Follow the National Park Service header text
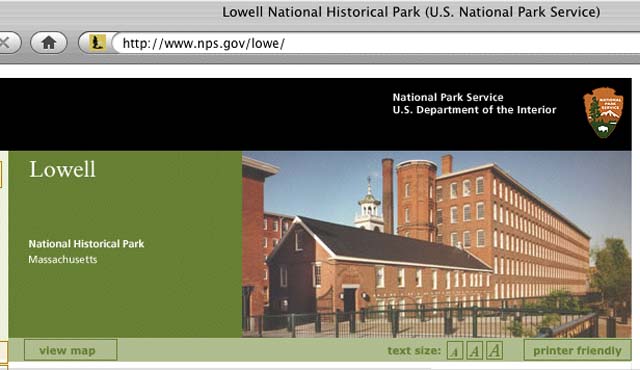The image size is (640, 370). pyautogui.click(x=448, y=97)
